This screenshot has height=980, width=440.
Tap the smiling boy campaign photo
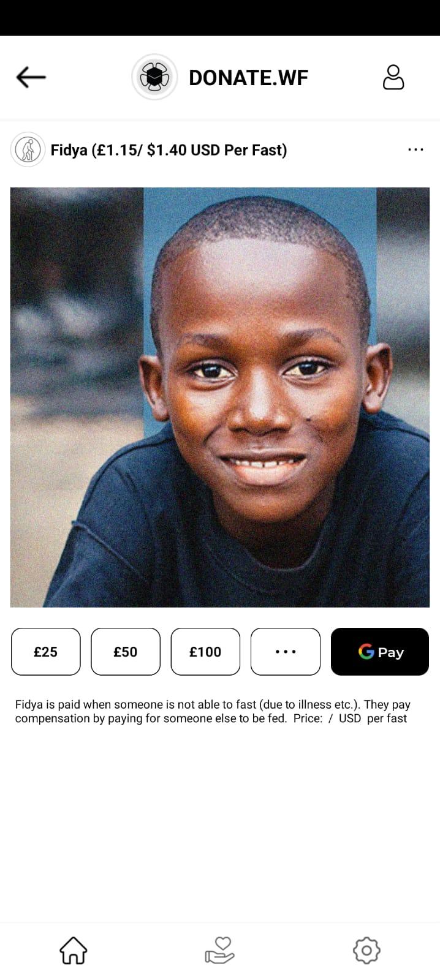220,398
